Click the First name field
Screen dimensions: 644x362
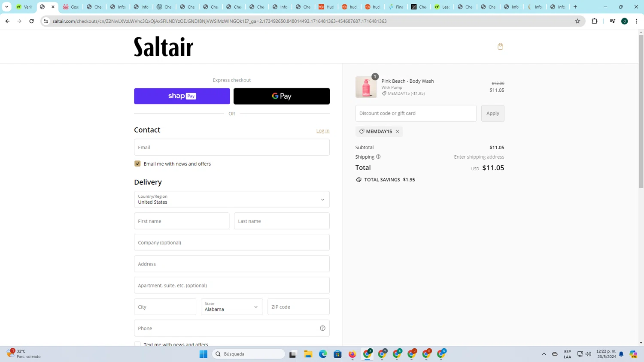[182, 221]
